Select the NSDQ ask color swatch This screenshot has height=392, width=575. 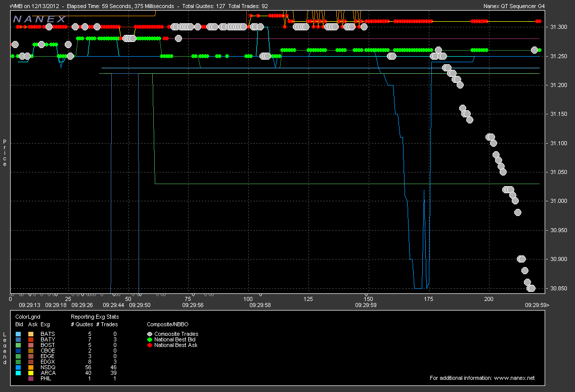click(x=31, y=367)
